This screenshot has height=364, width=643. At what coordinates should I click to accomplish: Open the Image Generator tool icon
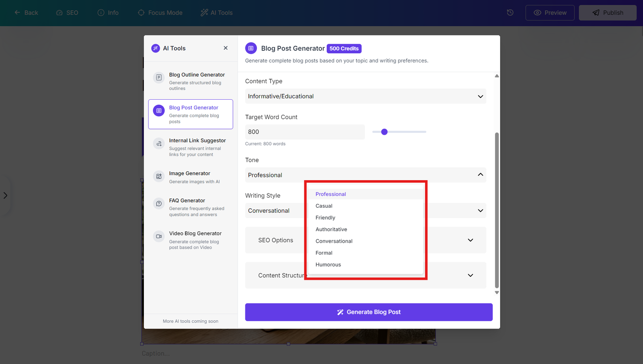point(159,176)
